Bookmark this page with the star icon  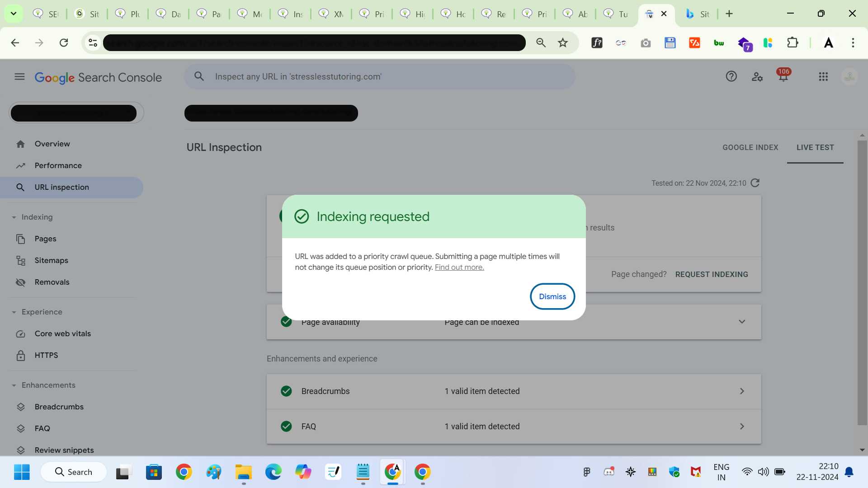coord(562,43)
